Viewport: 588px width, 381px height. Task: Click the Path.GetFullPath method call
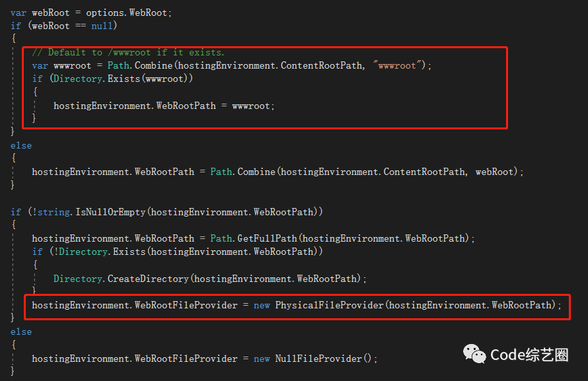[x=254, y=238]
